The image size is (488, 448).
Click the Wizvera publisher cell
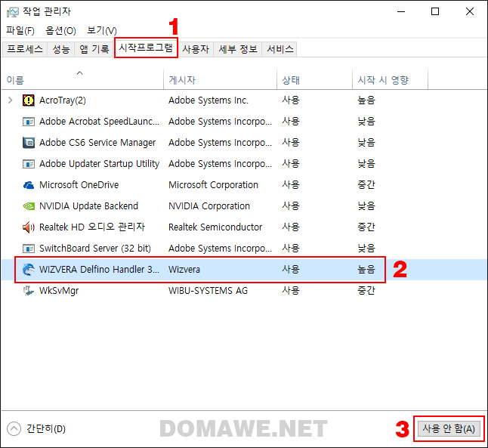coord(184,269)
